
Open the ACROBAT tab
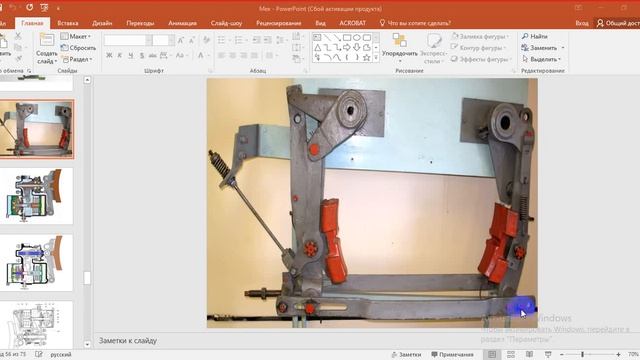pyautogui.click(x=353, y=23)
